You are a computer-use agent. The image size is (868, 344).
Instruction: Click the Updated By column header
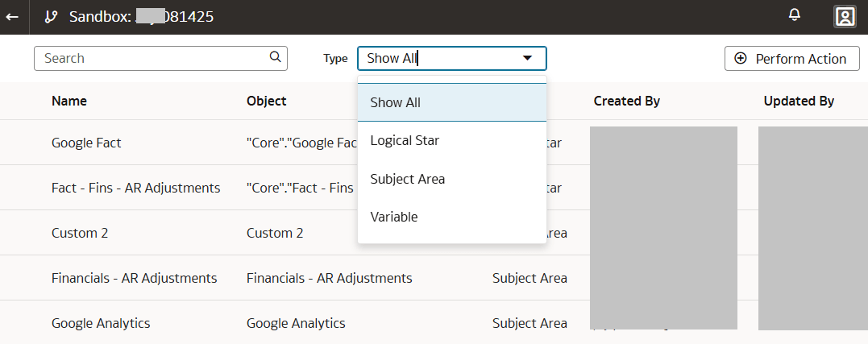(x=798, y=101)
